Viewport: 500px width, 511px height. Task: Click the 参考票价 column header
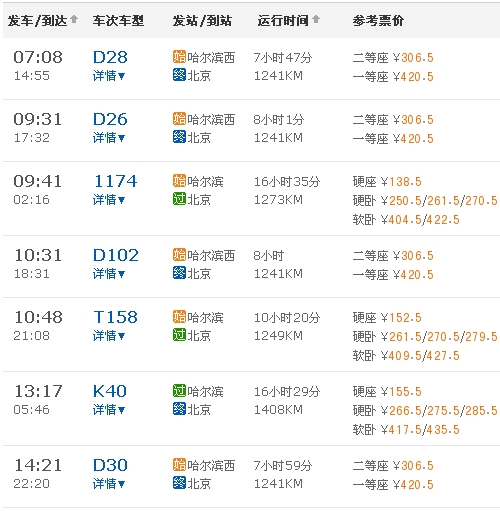[x=378, y=21]
